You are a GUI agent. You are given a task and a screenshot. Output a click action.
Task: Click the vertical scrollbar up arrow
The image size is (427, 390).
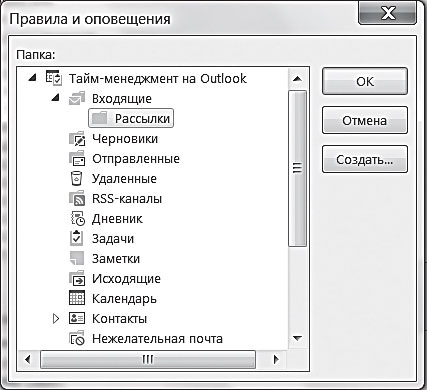point(297,79)
